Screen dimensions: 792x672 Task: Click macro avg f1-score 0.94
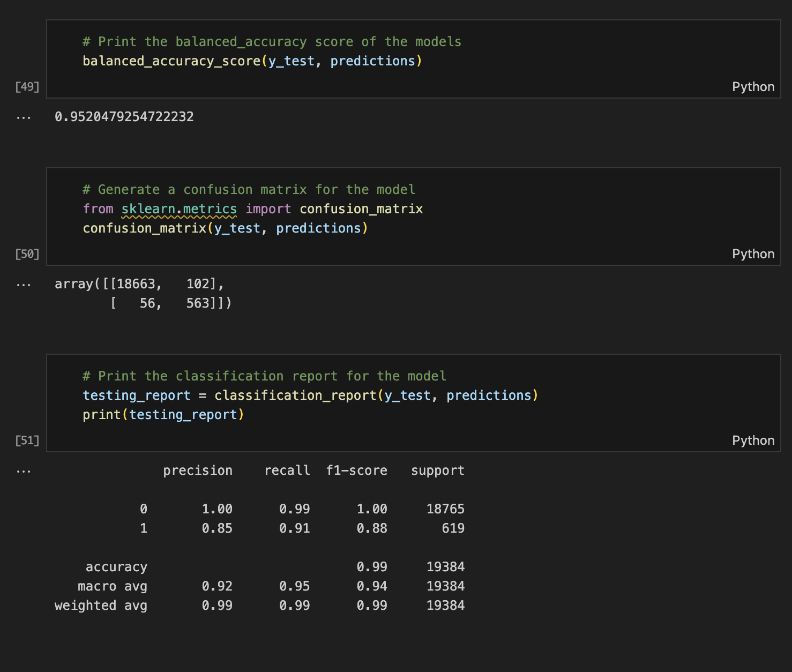click(372, 586)
